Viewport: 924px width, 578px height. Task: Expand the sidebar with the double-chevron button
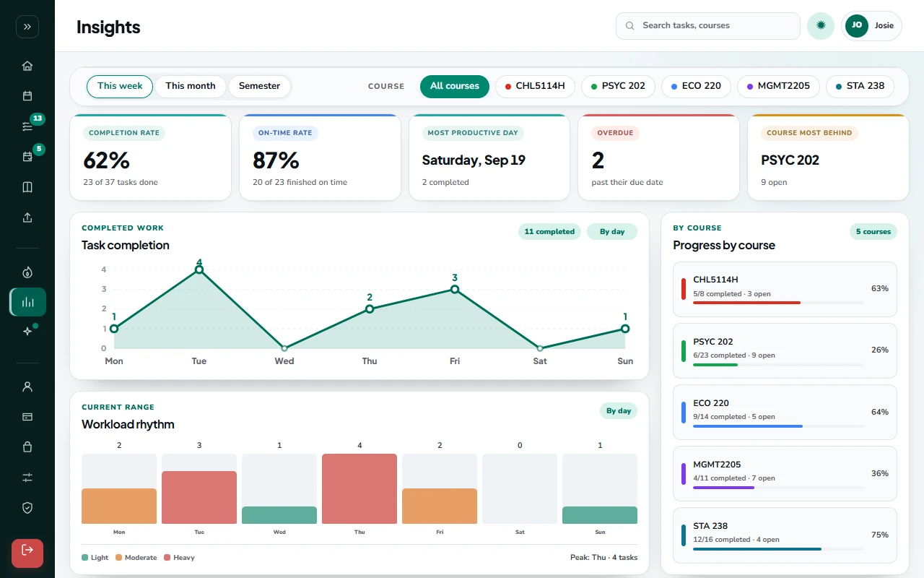(x=27, y=27)
